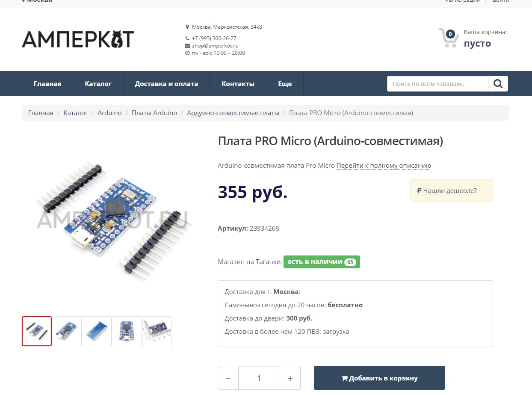
Task: Open the Каталог menu
Action: pos(98,84)
